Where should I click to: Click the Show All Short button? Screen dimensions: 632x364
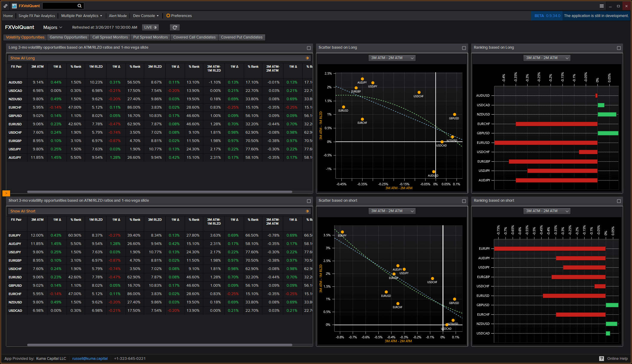tap(23, 211)
